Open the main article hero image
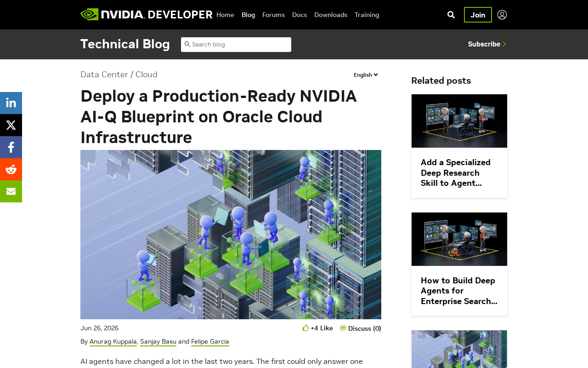 click(x=231, y=235)
